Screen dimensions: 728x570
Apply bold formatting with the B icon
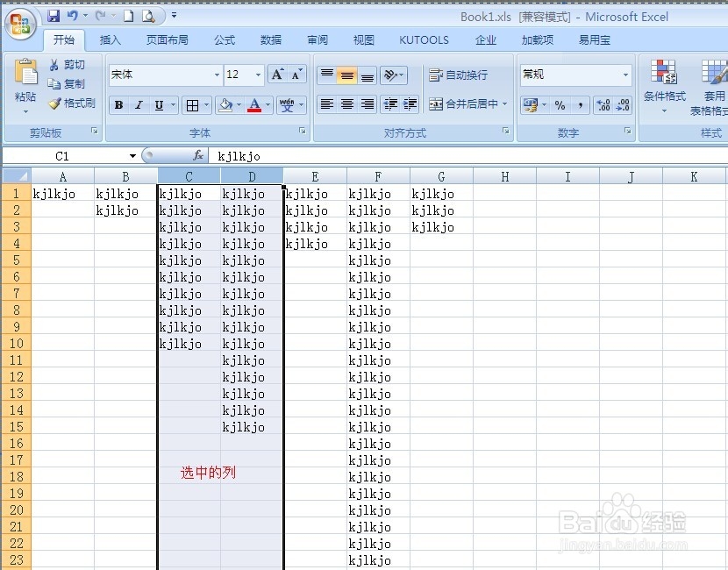[118, 104]
